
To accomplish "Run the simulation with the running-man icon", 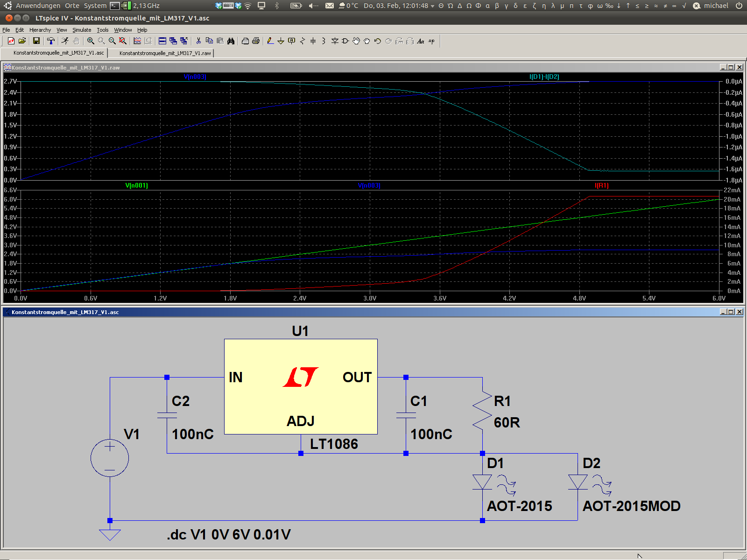I will [x=65, y=41].
